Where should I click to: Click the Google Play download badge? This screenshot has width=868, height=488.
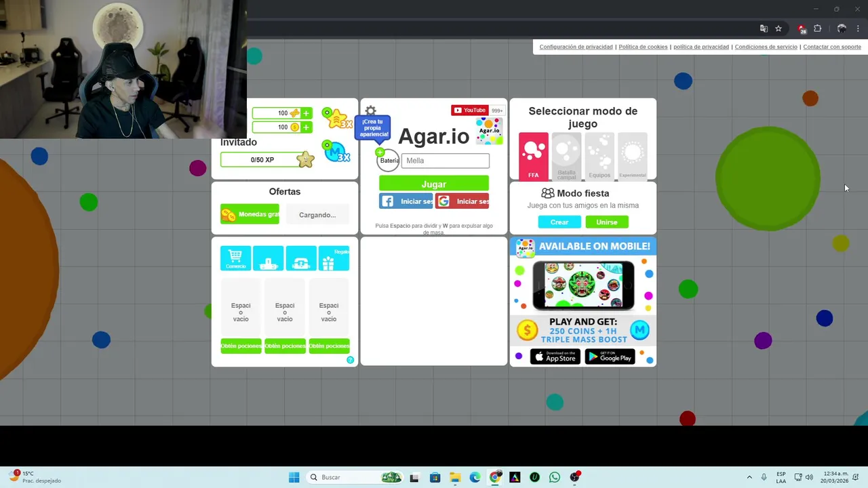click(x=610, y=356)
